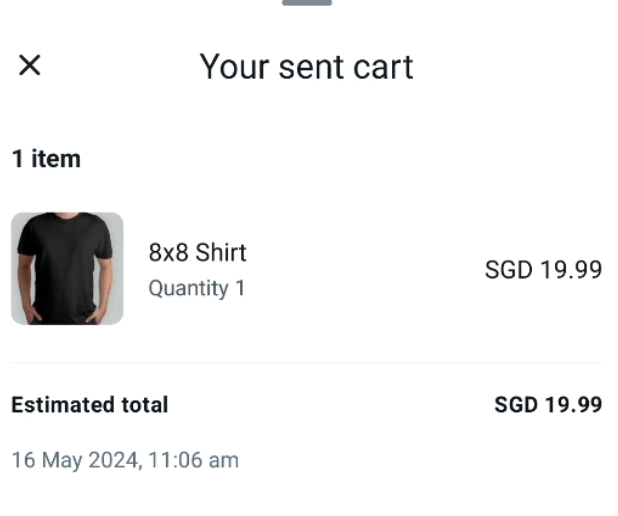The image size is (618, 516).
Task: Click the bold estimated total amount
Action: (x=548, y=405)
